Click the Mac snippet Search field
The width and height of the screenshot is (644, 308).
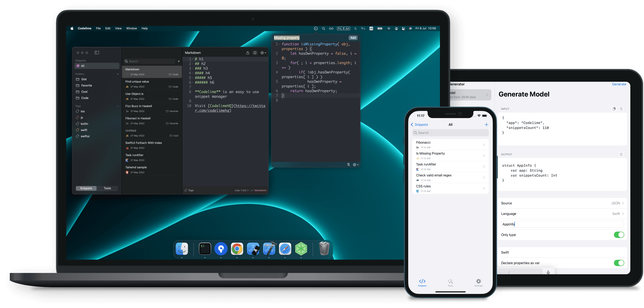coord(150,61)
